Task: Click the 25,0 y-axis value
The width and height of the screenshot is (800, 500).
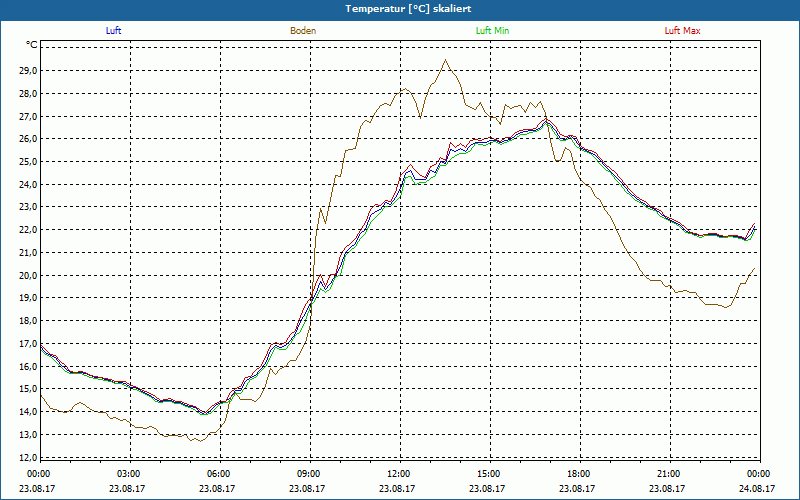Action: pos(29,162)
